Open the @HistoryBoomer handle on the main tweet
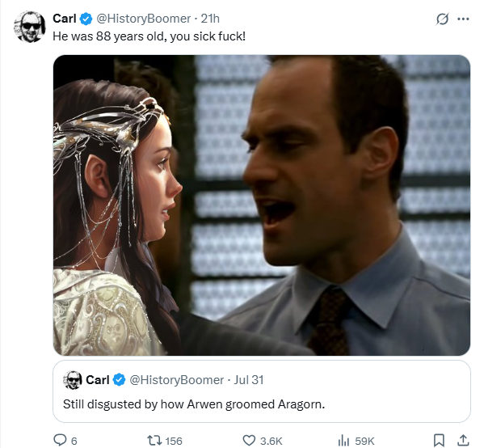The height and width of the screenshot is (448, 484). 144,19
